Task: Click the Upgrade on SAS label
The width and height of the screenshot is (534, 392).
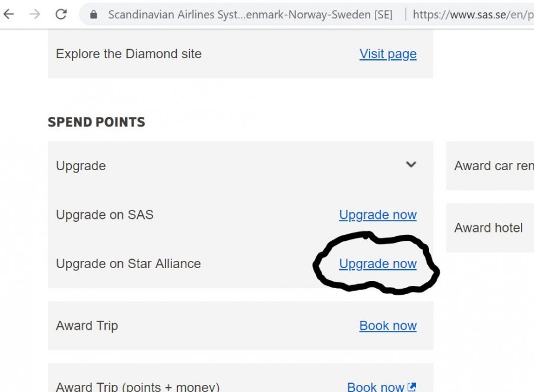Action: pyautogui.click(x=104, y=215)
